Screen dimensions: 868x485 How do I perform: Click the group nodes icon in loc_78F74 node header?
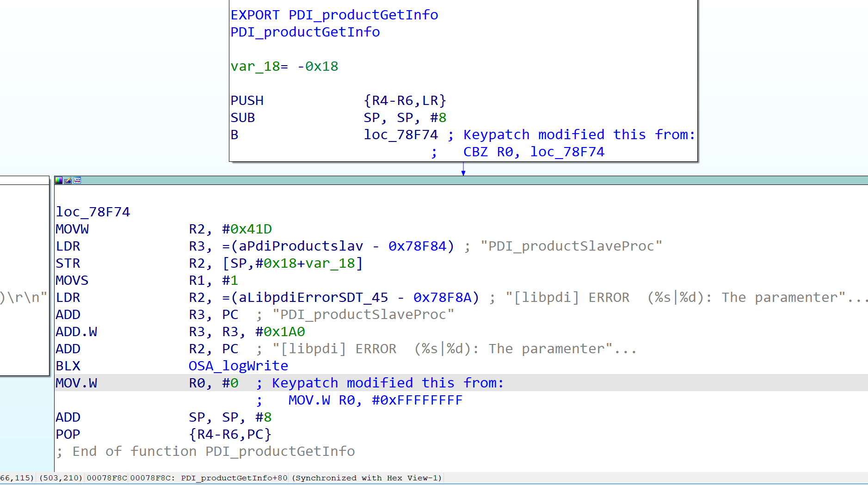(x=77, y=180)
